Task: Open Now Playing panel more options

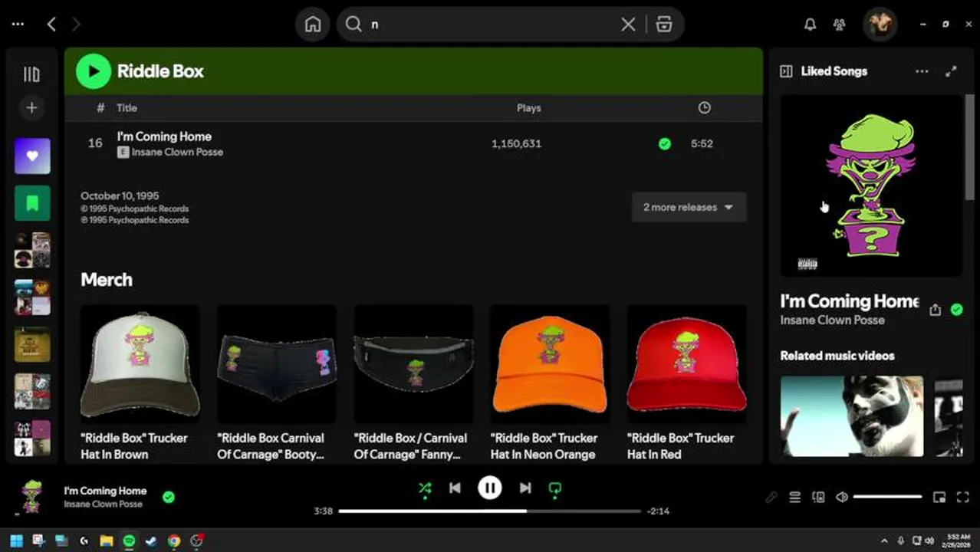Action: point(922,71)
